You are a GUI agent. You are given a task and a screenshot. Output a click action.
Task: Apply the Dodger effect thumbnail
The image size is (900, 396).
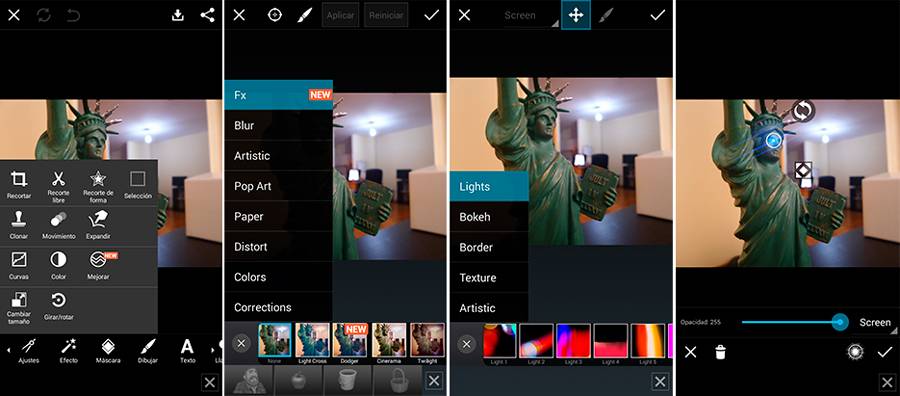click(x=350, y=343)
